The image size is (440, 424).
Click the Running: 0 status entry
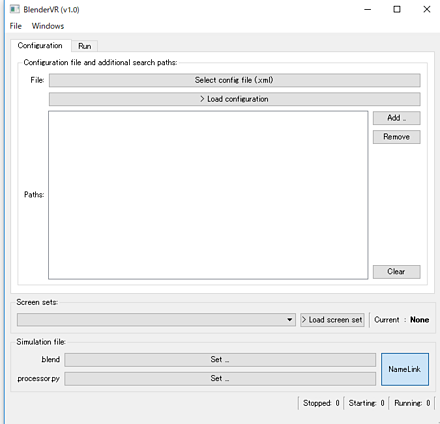tap(412, 403)
